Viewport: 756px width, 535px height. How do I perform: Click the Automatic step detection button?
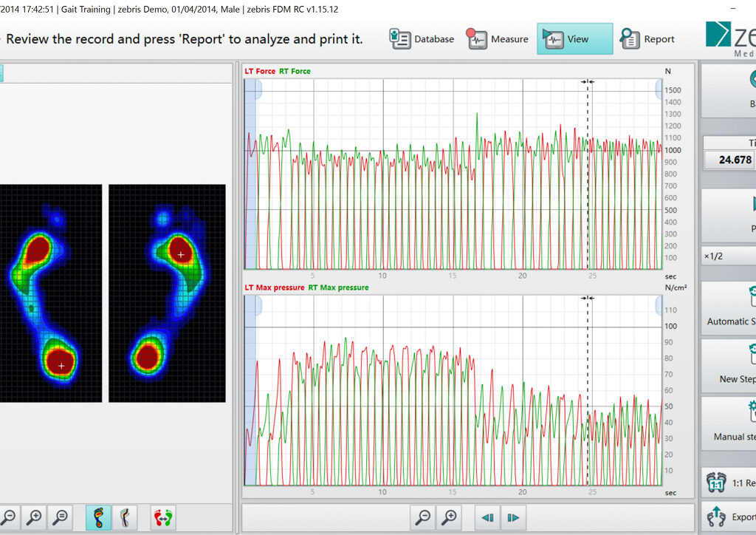[x=729, y=308]
